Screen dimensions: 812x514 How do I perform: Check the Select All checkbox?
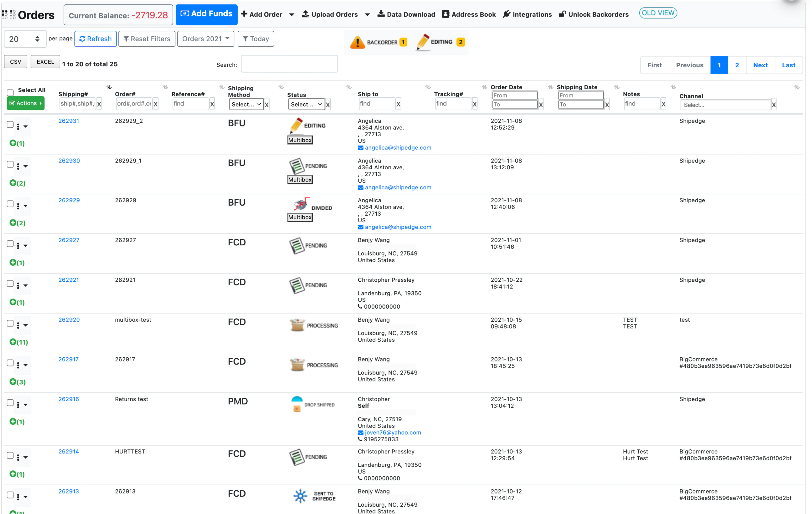tap(10, 92)
